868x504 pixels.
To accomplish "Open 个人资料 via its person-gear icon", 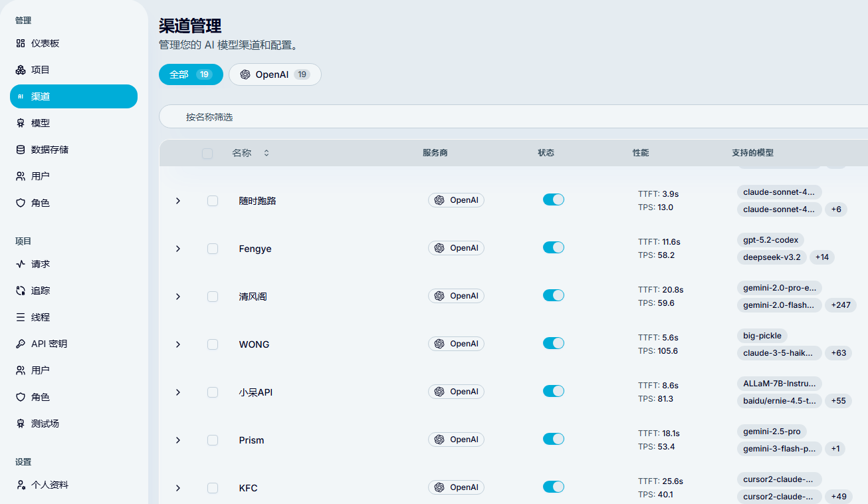I will coord(21,485).
